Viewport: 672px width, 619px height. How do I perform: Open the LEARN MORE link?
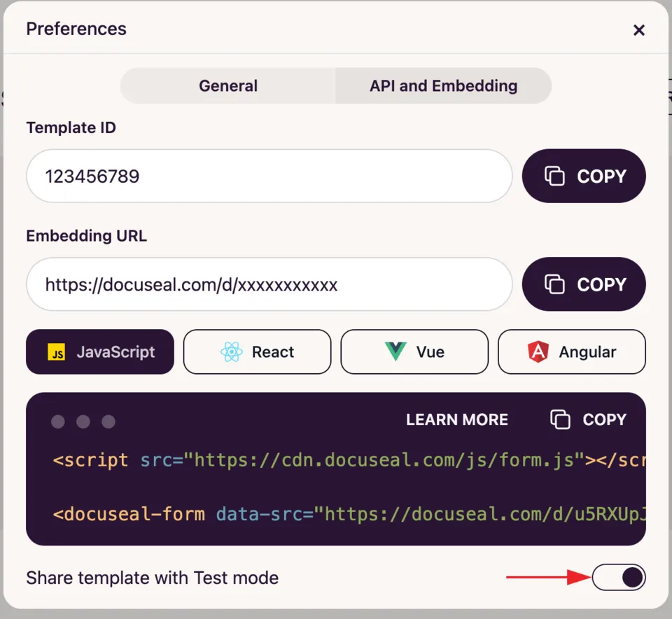pos(457,419)
